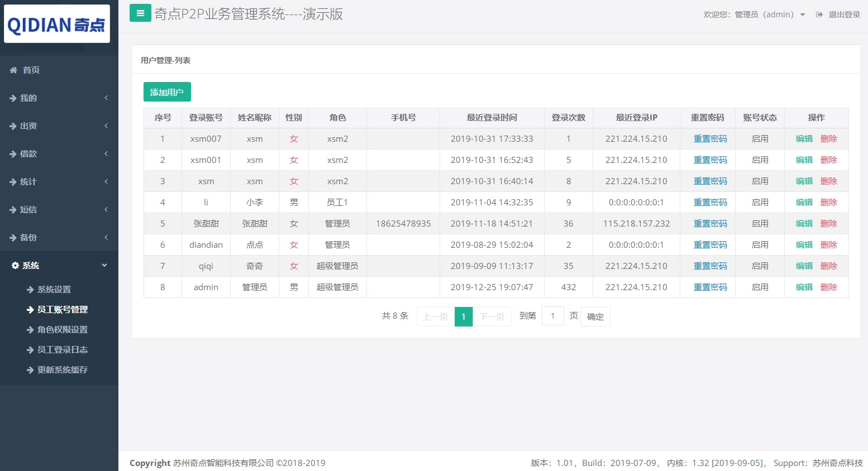Image resolution: width=868 pixels, height=471 pixels.
Task: Expand the 借款 sidebar section
Action: 13,153
